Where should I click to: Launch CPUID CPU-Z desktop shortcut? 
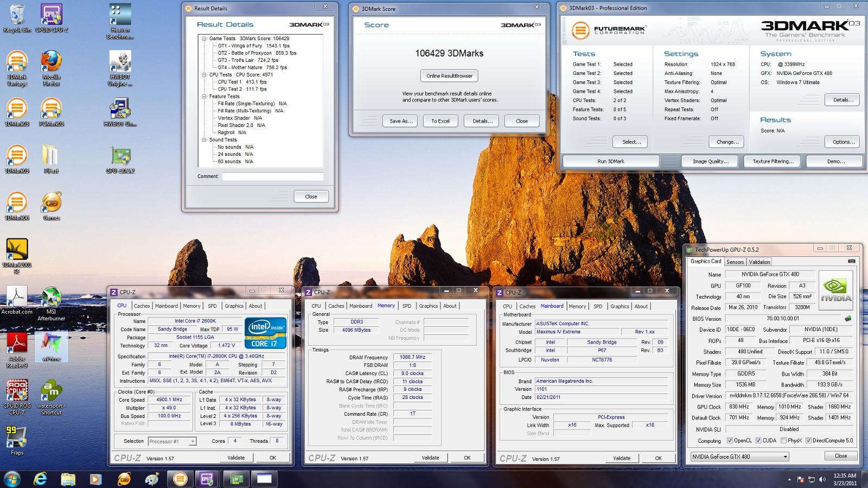tap(51, 18)
